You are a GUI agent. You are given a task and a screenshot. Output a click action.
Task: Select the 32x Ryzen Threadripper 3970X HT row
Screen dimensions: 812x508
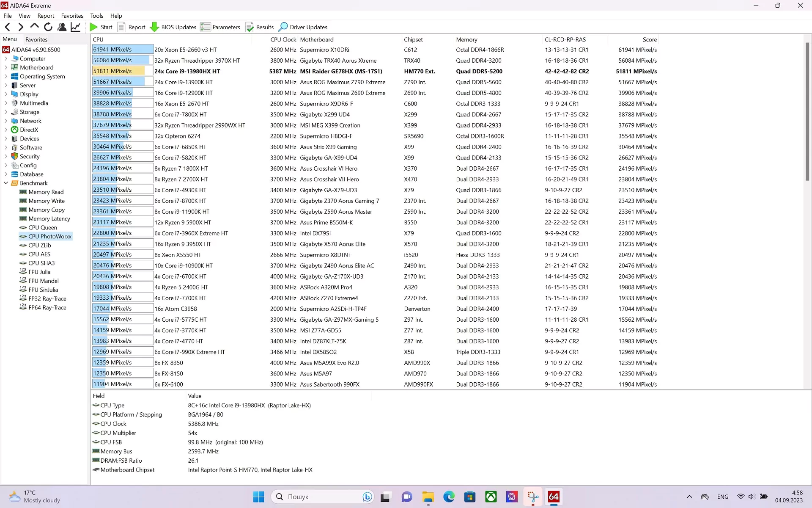(x=375, y=61)
